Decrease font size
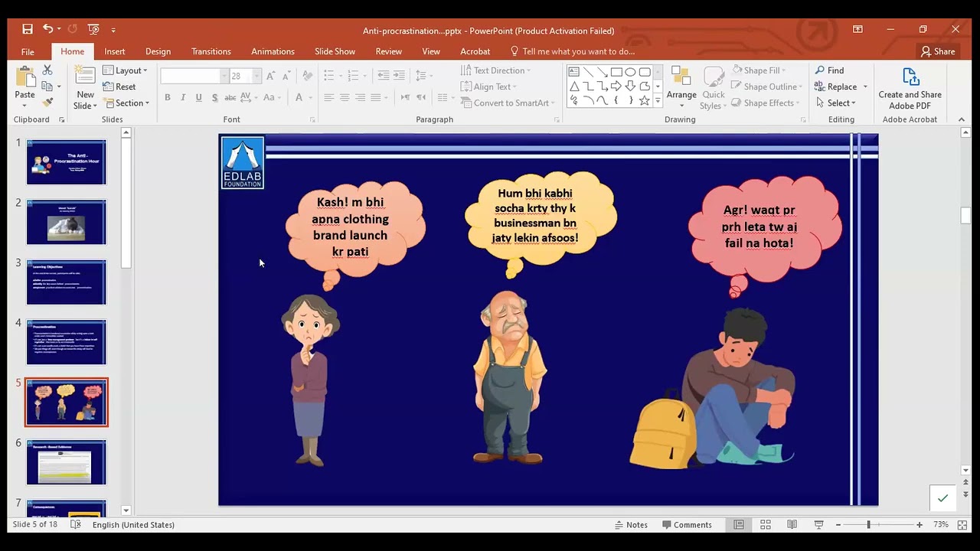The width and height of the screenshot is (980, 551). pos(286,76)
